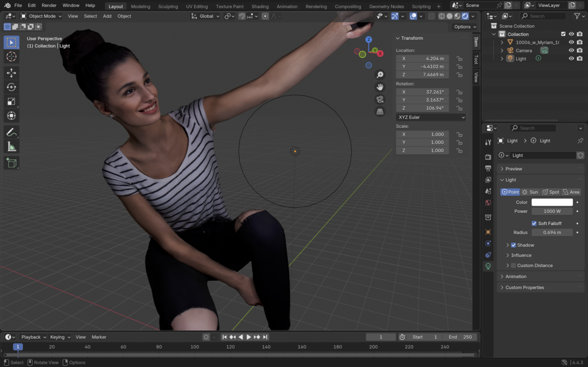Disable the Shadow checkbox
The width and height of the screenshot is (588, 367).
pos(514,245)
